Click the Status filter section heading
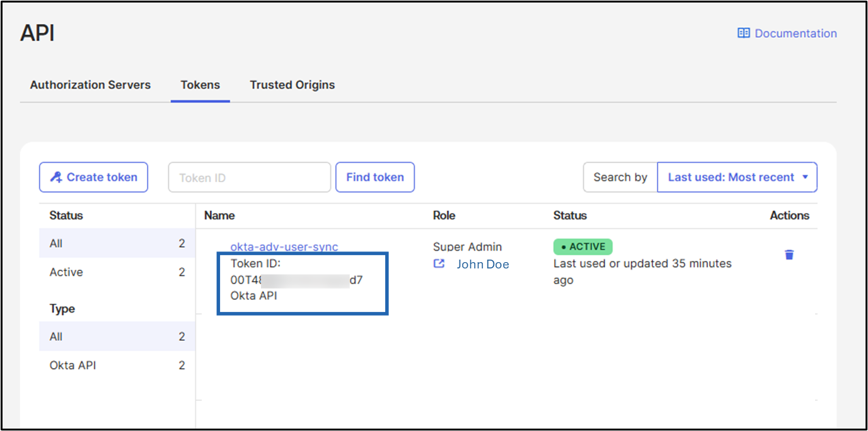 click(66, 215)
